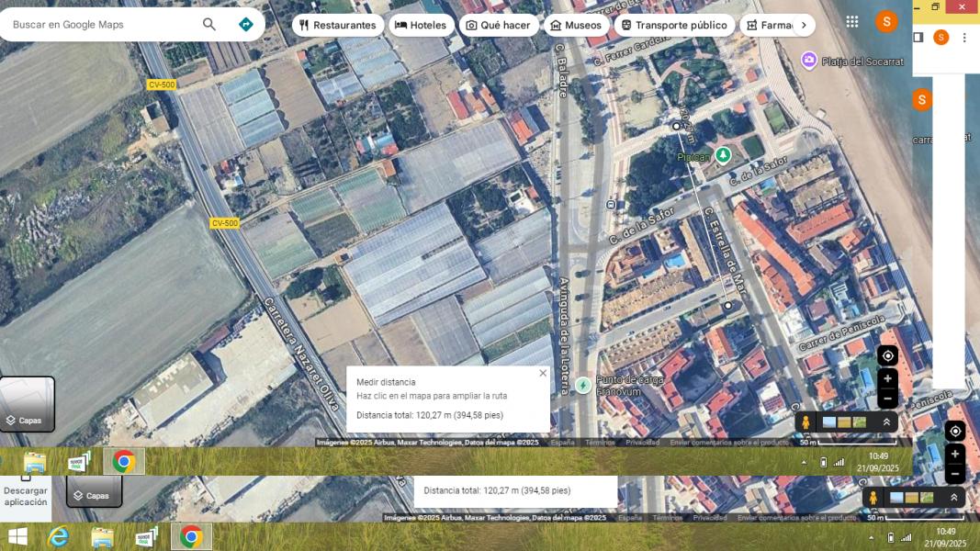Click the bus stop icon on the avenue
The width and height of the screenshot is (980, 551).
pyautogui.click(x=612, y=204)
